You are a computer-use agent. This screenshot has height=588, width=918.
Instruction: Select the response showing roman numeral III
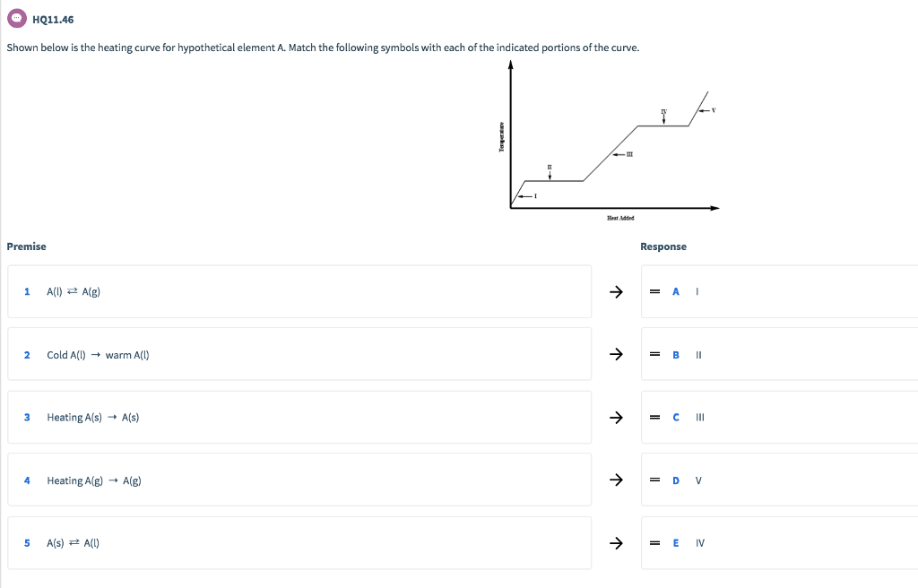[x=698, y=417]
